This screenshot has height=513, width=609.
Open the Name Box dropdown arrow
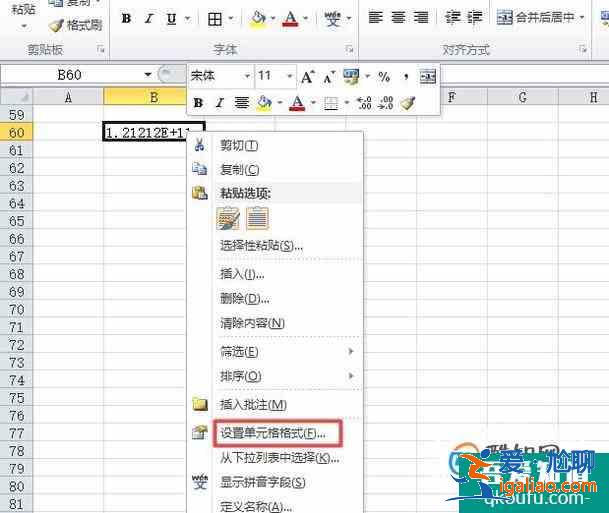(x=148, y=75)
